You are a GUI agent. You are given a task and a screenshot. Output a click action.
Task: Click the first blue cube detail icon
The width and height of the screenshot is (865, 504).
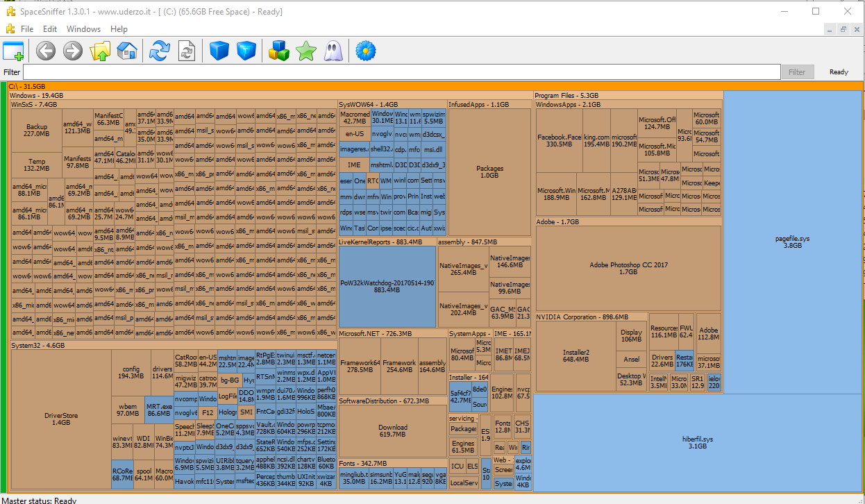coord(219,51)
